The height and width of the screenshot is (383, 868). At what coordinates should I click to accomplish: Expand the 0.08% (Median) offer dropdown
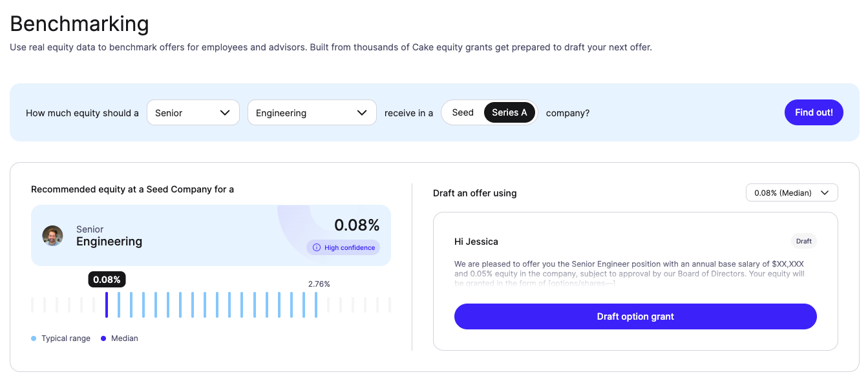(792, 192)
